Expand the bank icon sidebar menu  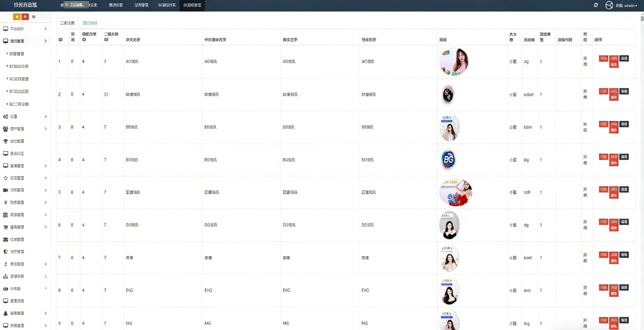point(25,215)
